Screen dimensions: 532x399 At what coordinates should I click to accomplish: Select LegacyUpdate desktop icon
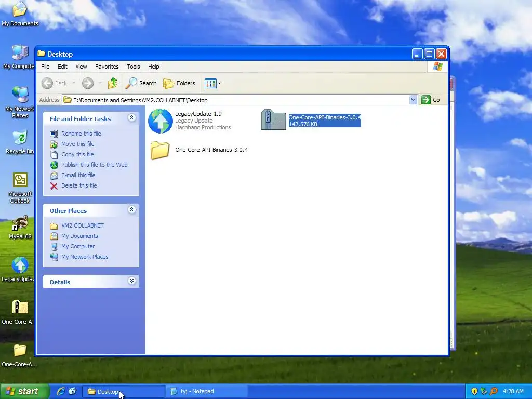19,270
